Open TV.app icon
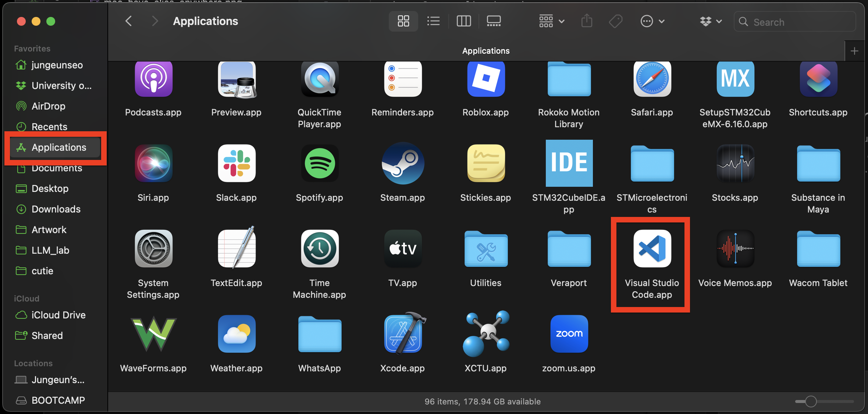868x414 pixels. (403, 249)
